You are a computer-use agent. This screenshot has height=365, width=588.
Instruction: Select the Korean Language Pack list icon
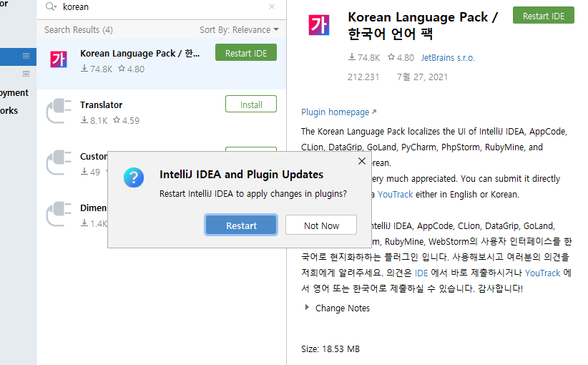tap(59, 59)
